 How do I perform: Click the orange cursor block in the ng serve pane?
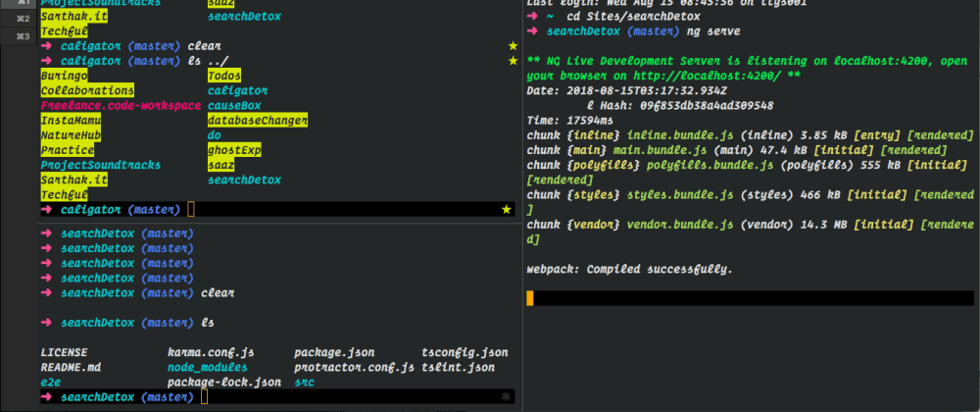coord(530,299)
